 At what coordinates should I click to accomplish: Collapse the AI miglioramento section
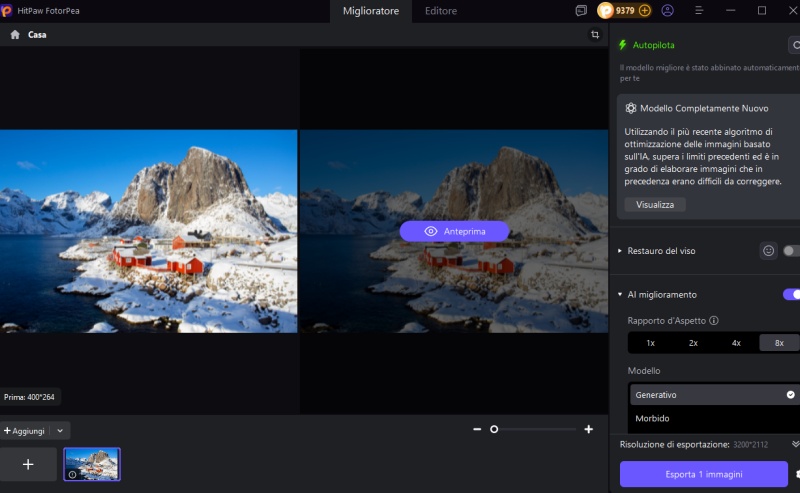pos(620,294)
